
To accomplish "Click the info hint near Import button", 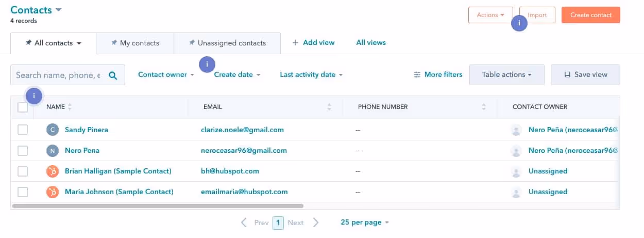I will 519,23.
